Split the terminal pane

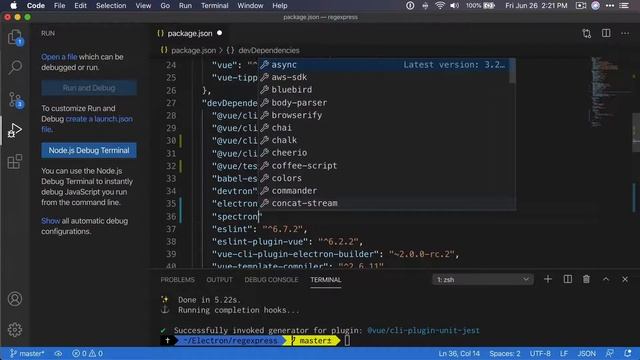coord(567,279)
